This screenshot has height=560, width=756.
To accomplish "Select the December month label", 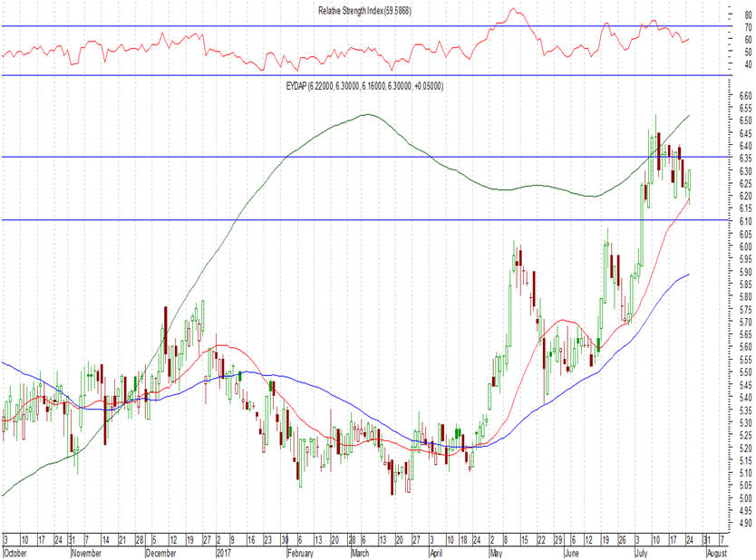I will point(160,554).
